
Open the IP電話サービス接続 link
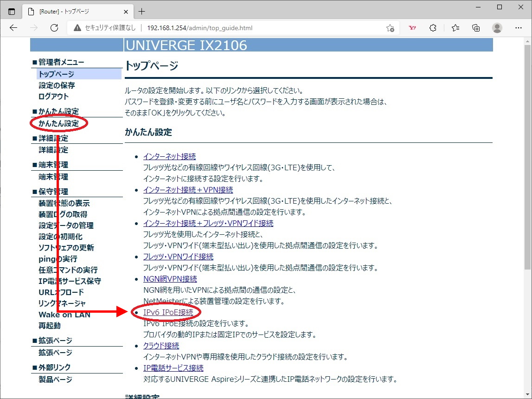point(173,368)
